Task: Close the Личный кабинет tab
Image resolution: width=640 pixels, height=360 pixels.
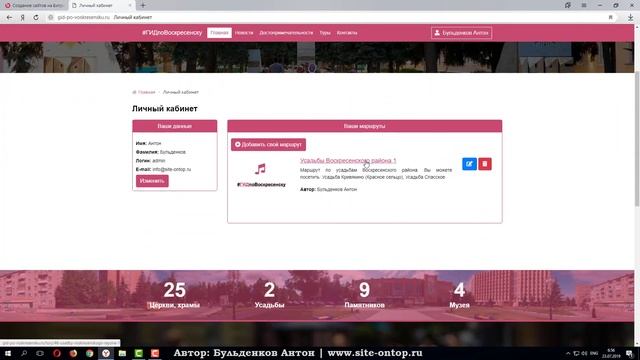Action: tap(130, 5)
